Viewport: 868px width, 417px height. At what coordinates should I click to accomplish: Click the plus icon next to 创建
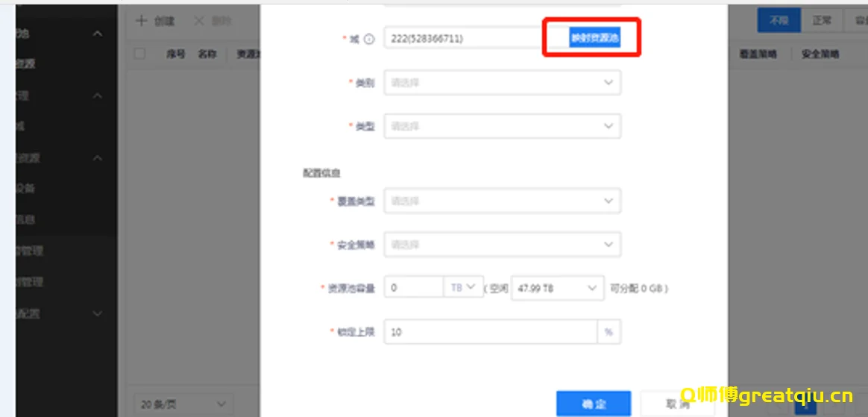tap(141, 21)
